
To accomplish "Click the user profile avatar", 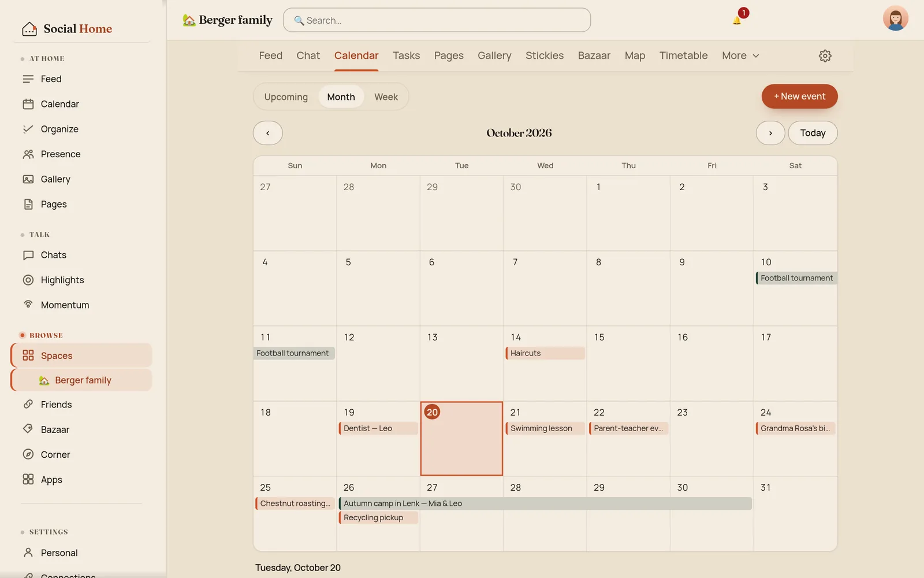I will [x=895, y=18].
